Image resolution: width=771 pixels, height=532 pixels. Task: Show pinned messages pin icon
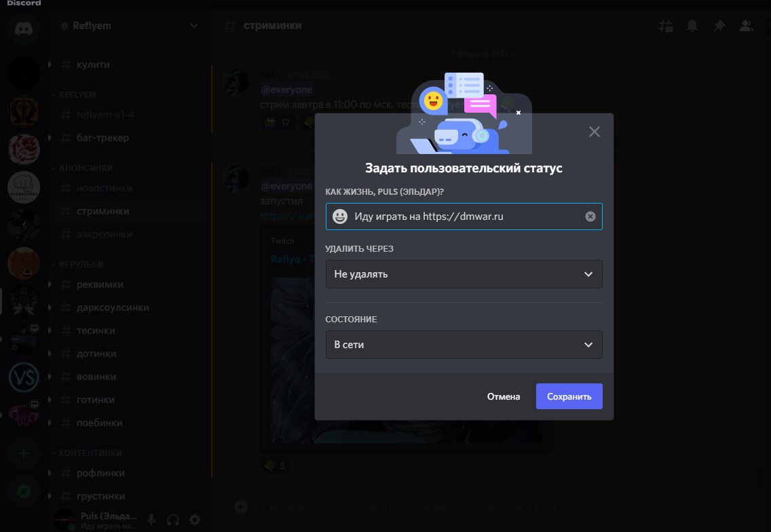(719, 26)
